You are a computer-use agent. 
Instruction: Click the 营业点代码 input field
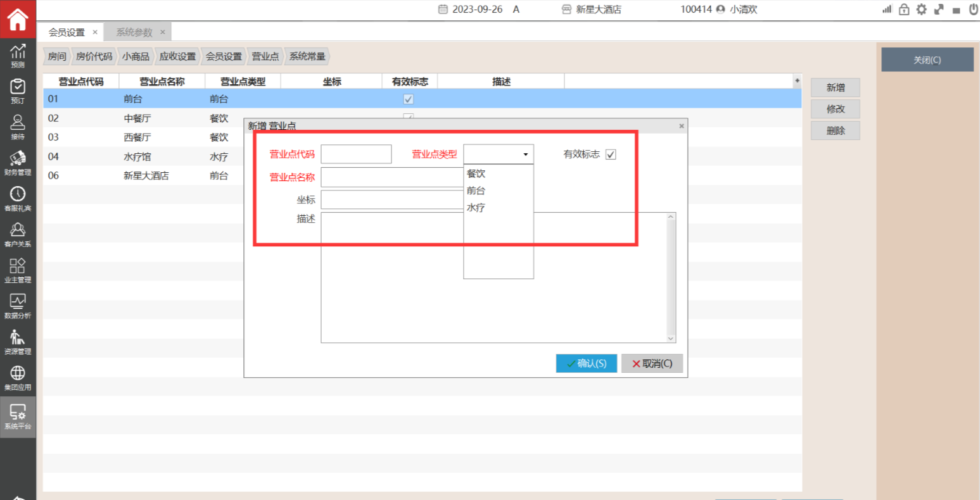(x=356, y=154)
